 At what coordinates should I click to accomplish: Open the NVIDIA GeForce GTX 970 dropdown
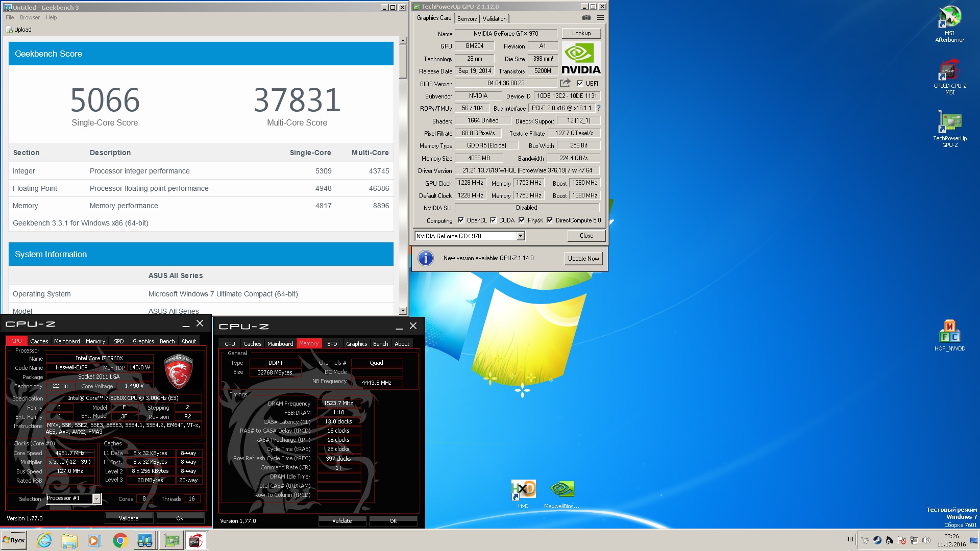520,236
